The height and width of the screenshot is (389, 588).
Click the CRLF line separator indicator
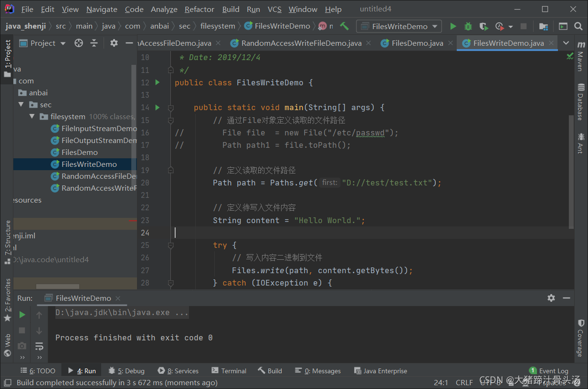click(464, 382)
